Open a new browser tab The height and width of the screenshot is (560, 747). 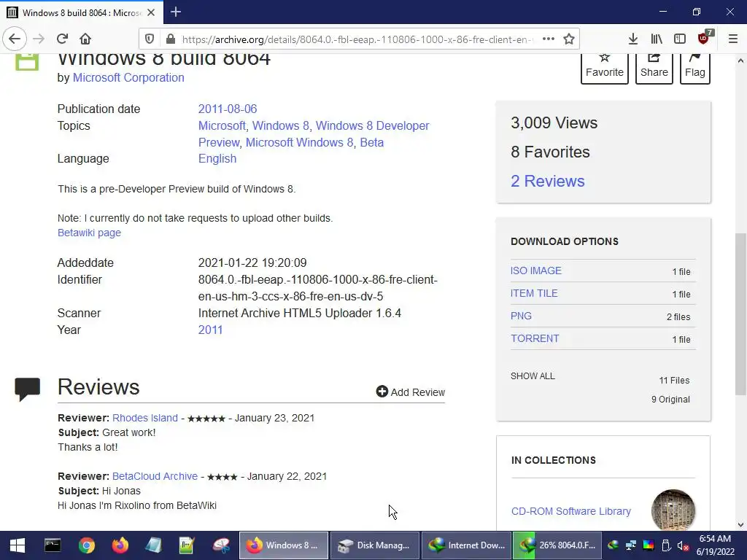(x=175, y=12)
